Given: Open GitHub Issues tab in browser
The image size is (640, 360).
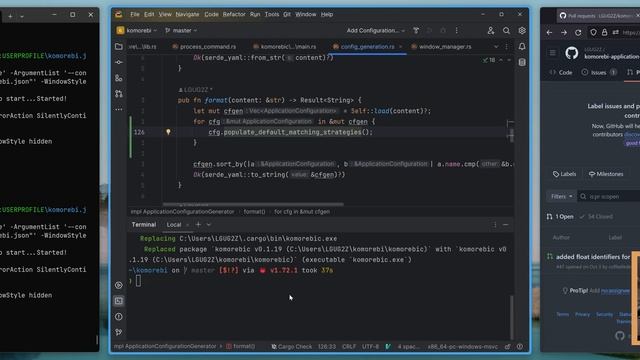Looking at the screenshot, I should [599, 72].
